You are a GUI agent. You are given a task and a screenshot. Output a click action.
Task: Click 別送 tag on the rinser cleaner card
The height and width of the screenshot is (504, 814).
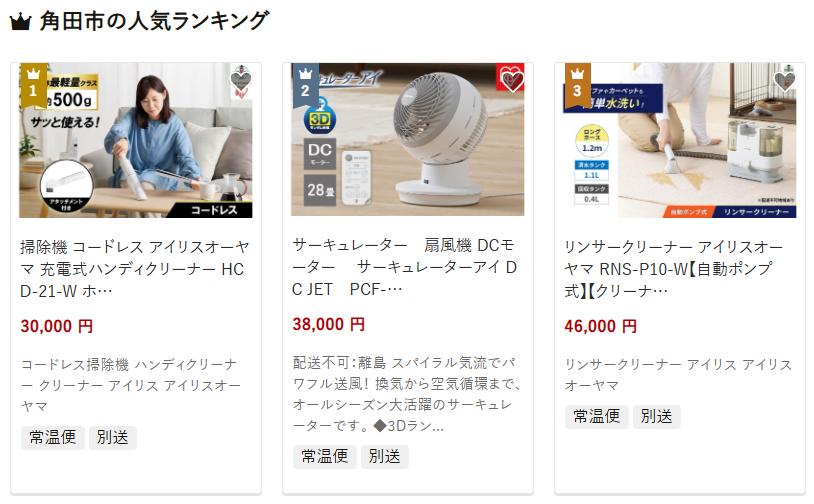click(657, 417)
